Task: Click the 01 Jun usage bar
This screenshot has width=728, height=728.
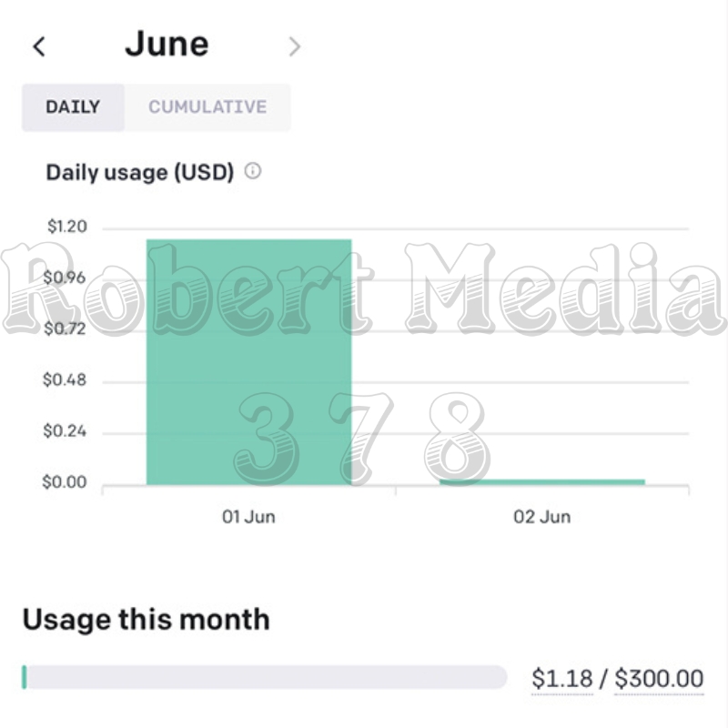Action: (x=248, y=362)
